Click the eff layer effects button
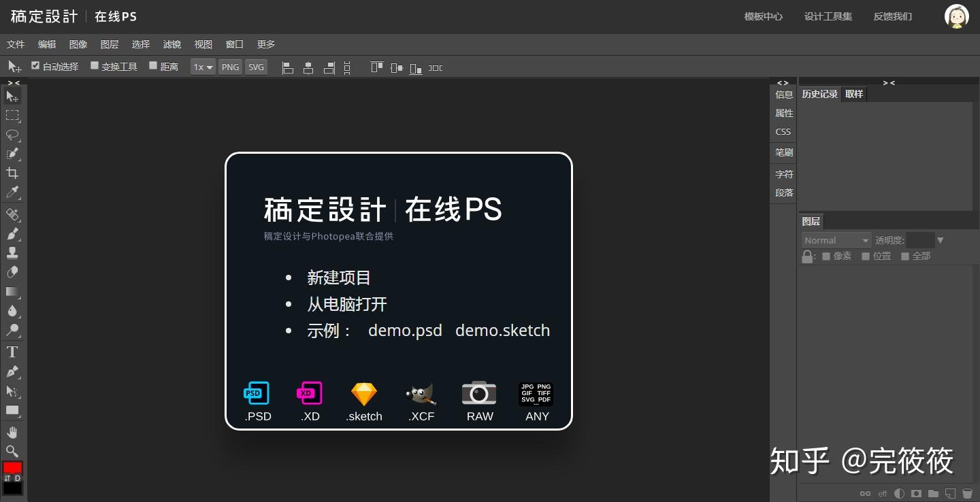The width and height of the screenshot is (980, 502). click(x=883, y=493)
